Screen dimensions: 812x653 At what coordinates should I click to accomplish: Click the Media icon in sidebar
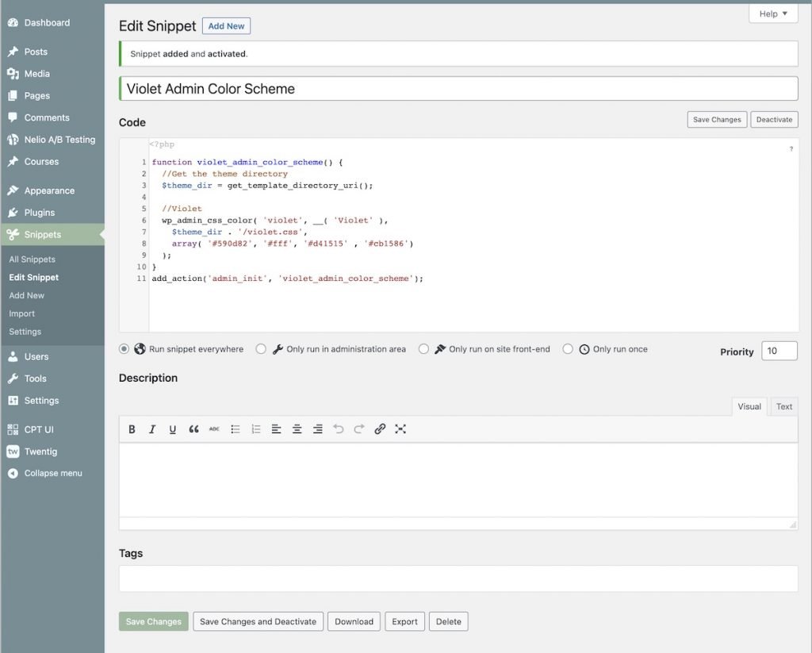(x=13, y=74)
